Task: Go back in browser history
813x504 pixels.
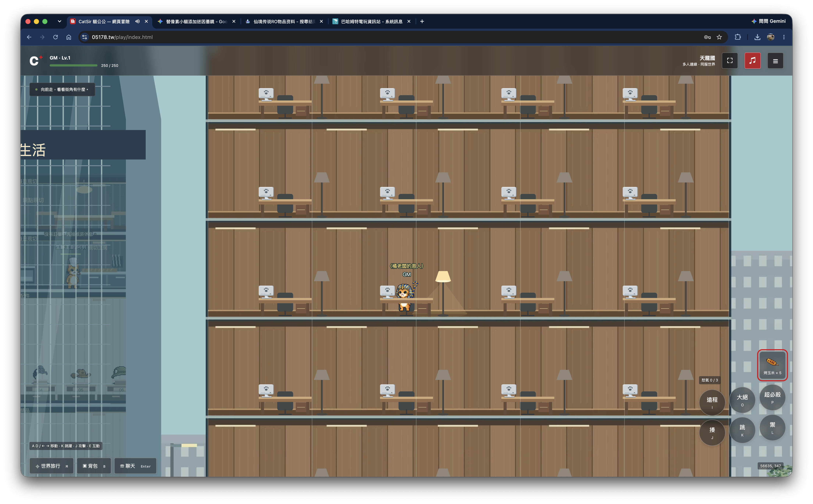Action: 29,37
